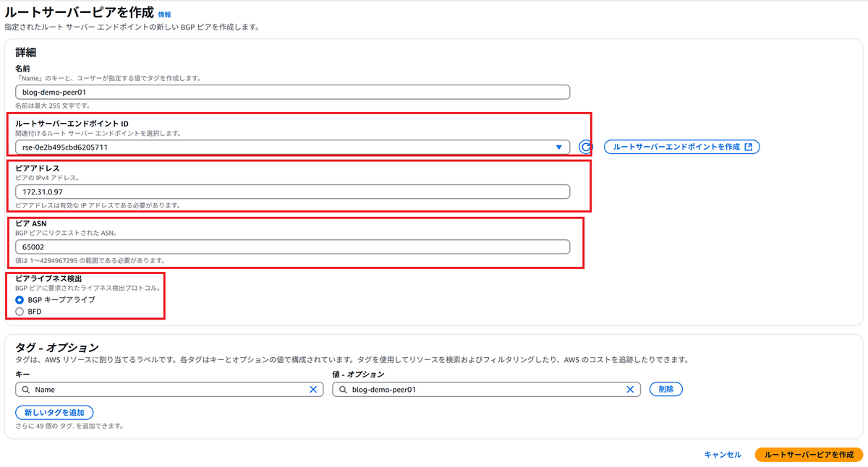The height and width of the screenshot is (467, 868).
Task: Click into the tag キー field containing Name
Action: click(169, 390)
